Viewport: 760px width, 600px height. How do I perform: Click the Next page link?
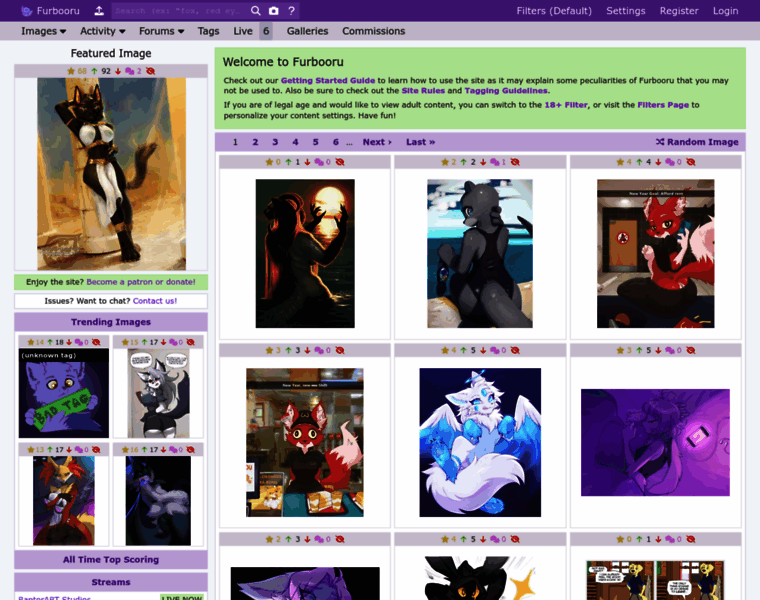(377, 142)
